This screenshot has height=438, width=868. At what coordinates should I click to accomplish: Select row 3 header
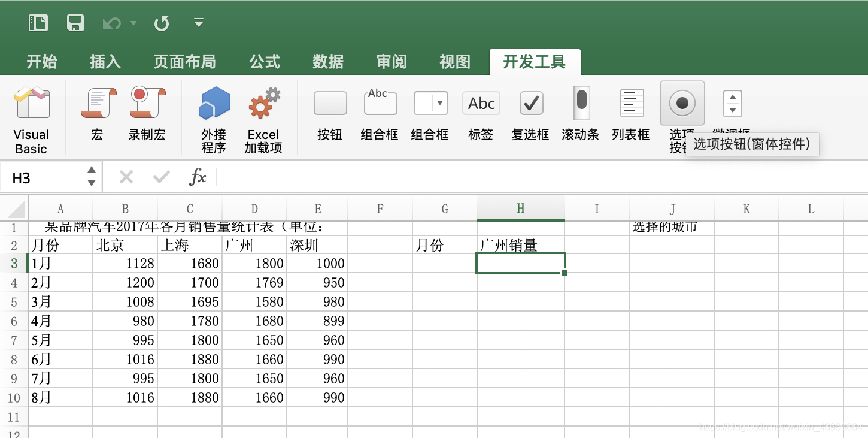coord(14,264)
